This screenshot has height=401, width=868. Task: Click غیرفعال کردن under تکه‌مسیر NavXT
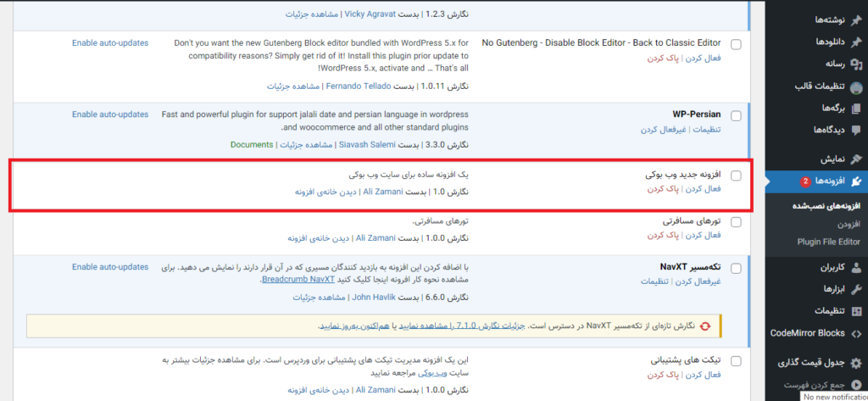(697, 281)
